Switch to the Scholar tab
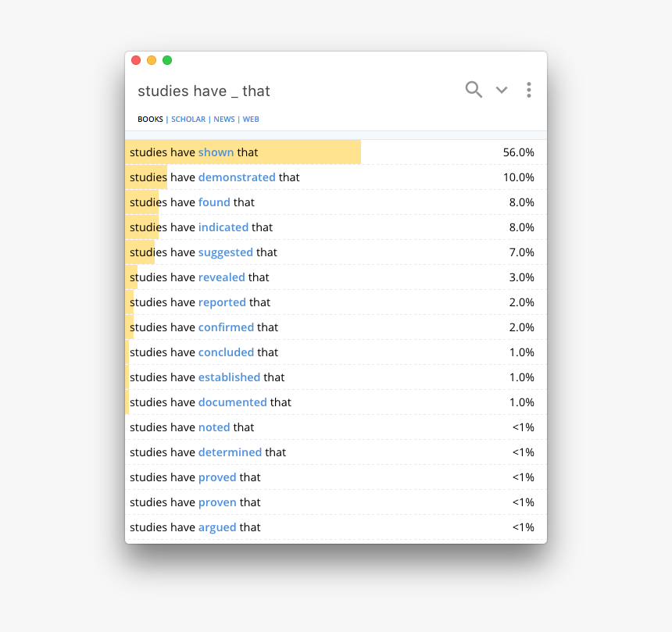Viewport: 672px width, 632px height. click(188, 120)
